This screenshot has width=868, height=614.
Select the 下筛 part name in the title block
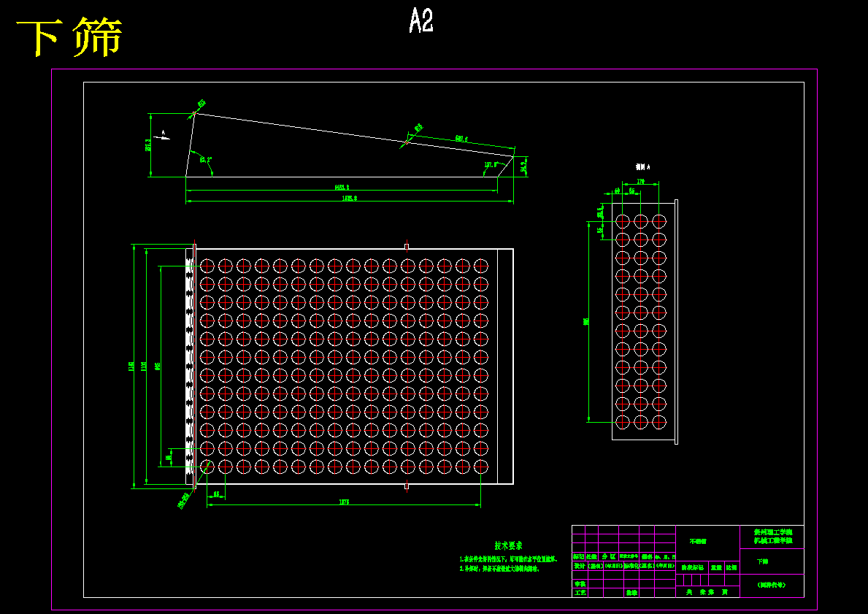coord(762,561)
